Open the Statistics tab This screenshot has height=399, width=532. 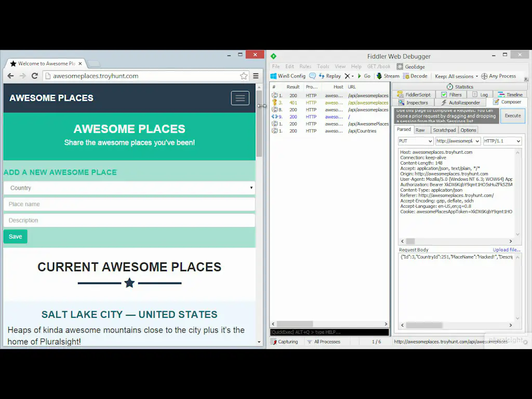460,87
